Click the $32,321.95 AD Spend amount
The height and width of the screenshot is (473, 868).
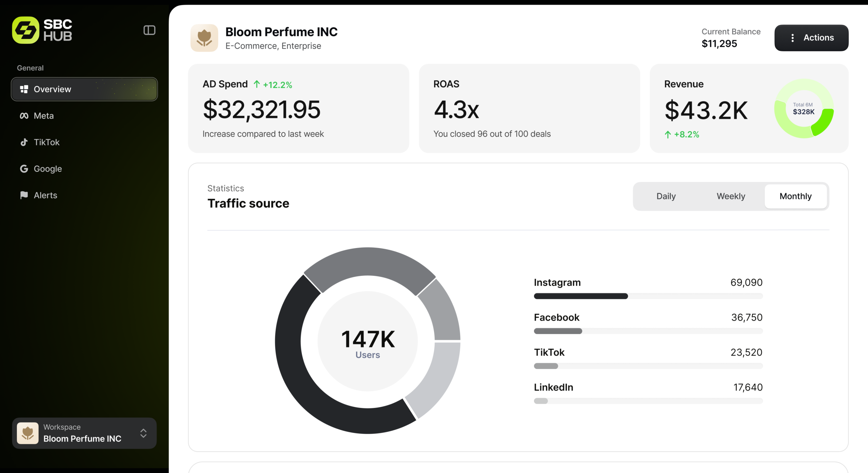(261, 109)
